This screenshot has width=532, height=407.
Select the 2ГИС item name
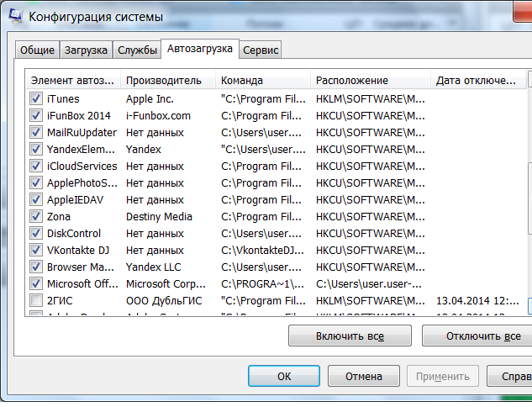(60, 301)
